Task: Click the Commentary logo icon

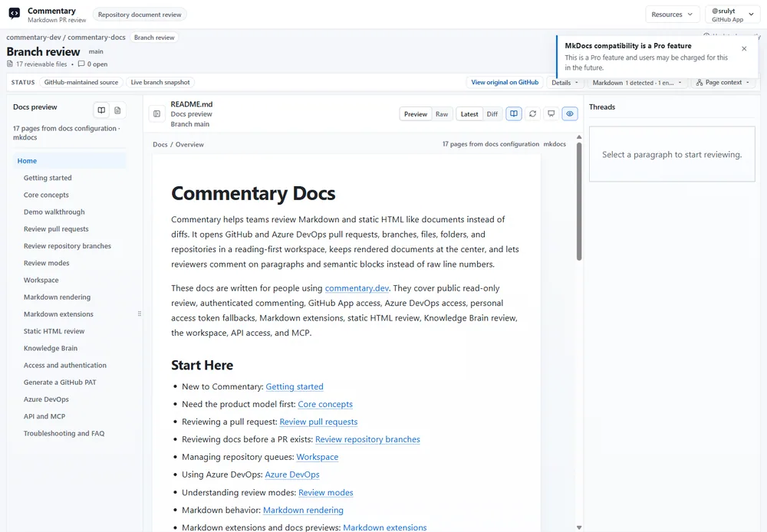Action: click(x=14, y=13)
